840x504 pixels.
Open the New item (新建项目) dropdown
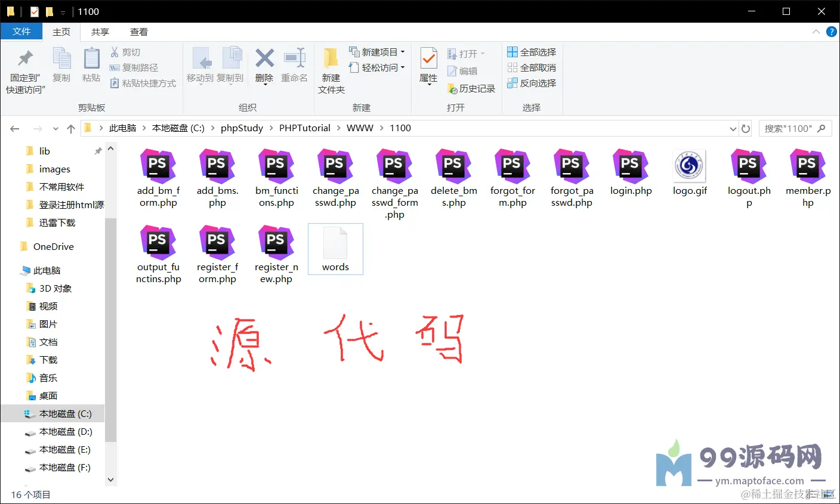pyautogui.click(x=377, y=52)
